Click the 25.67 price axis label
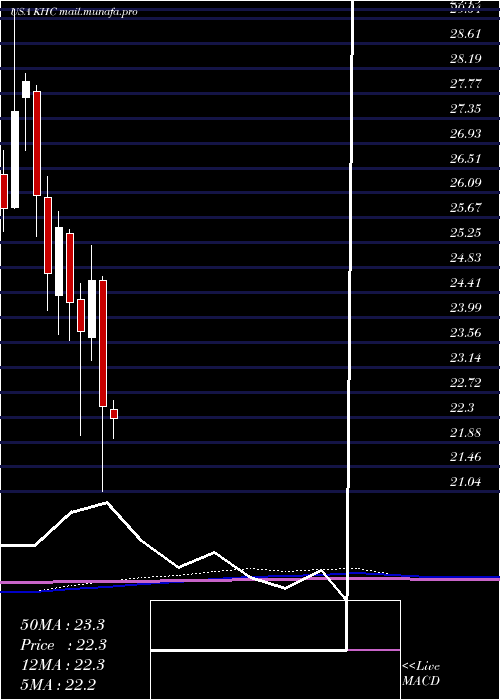Viewport: 500px width, 700px height. [465, 208]
